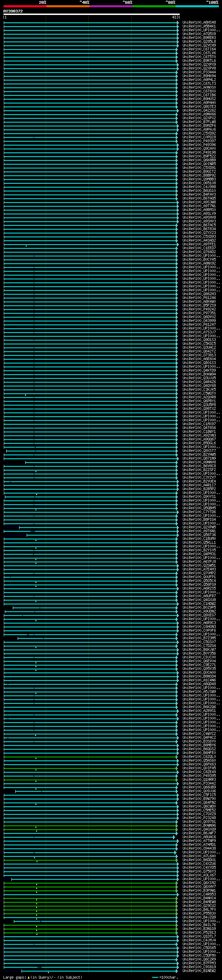Select the UniRef100_Q9XST7 label

(199, 451)
